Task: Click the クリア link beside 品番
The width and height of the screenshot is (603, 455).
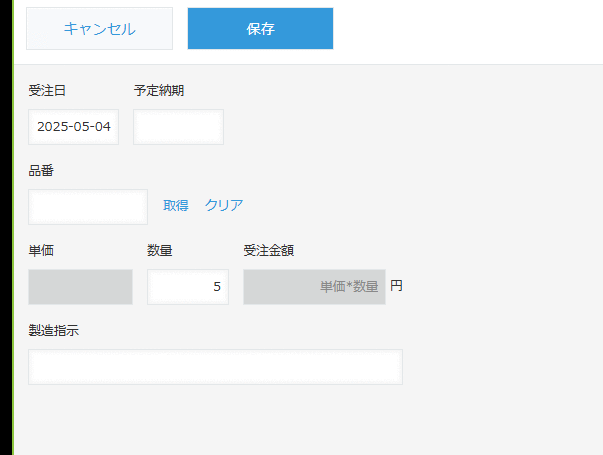Action: tap(224, 205)
